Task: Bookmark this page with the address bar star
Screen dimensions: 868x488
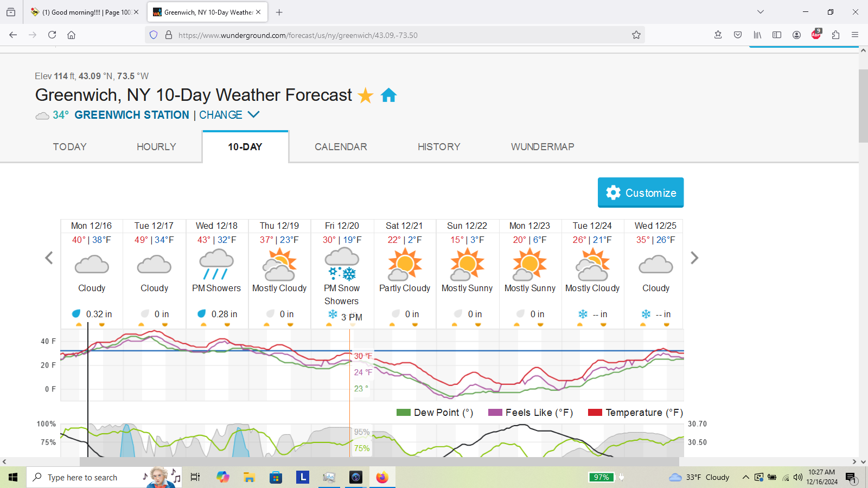Action: (636, 35)
